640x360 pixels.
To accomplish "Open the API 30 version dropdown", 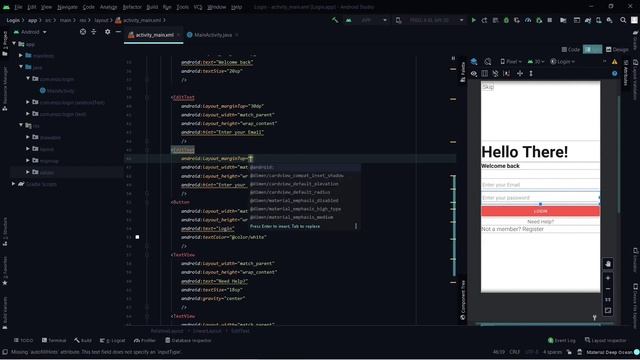I will pos(536,62).
